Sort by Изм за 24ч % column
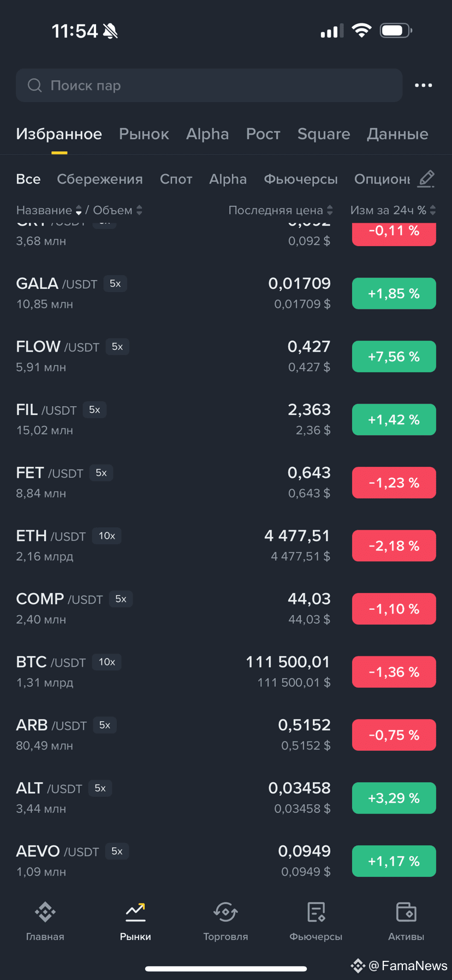The width and height of the screenshot is (452, 980). [x=393, y=210]
